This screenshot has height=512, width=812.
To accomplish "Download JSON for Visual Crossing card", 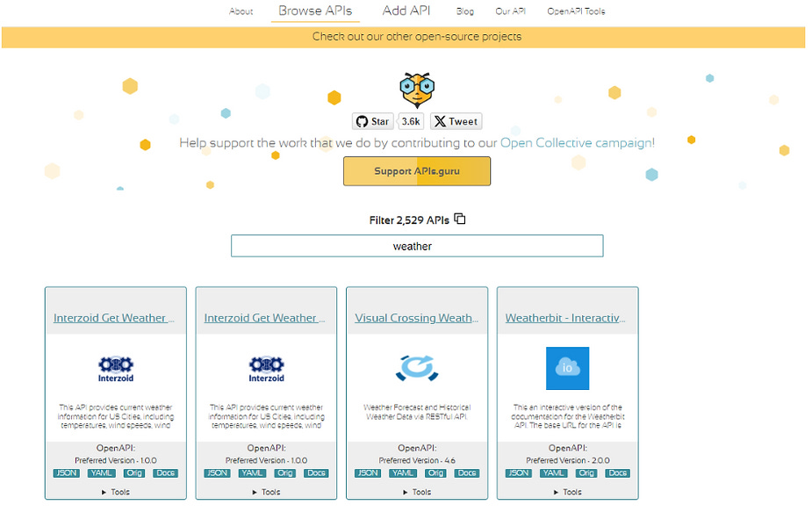I will (368, 473).
